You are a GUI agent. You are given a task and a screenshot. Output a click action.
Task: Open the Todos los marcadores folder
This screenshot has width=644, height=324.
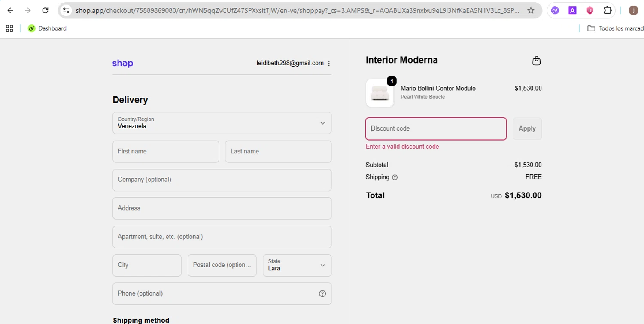click(x=615, y=28)
